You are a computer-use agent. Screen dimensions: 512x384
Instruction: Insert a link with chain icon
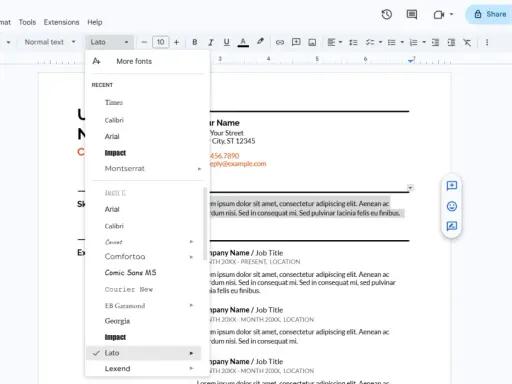[280, 42]
